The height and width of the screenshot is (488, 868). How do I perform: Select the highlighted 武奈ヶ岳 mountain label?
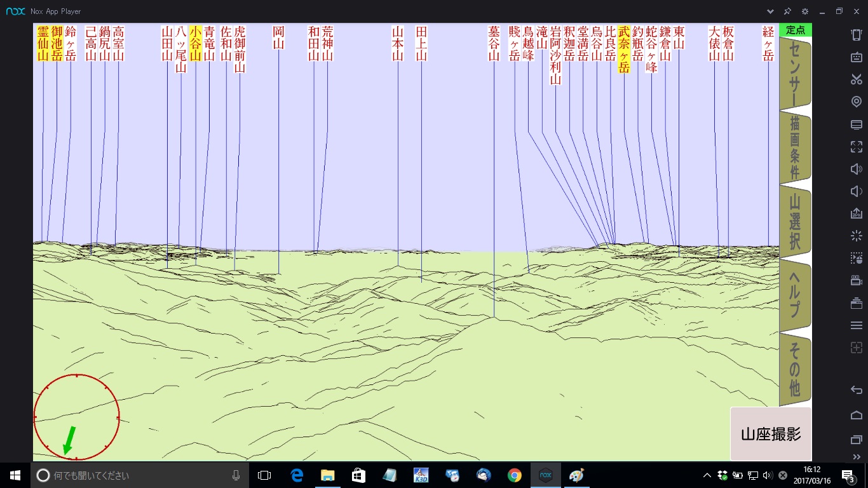(624, 50)
